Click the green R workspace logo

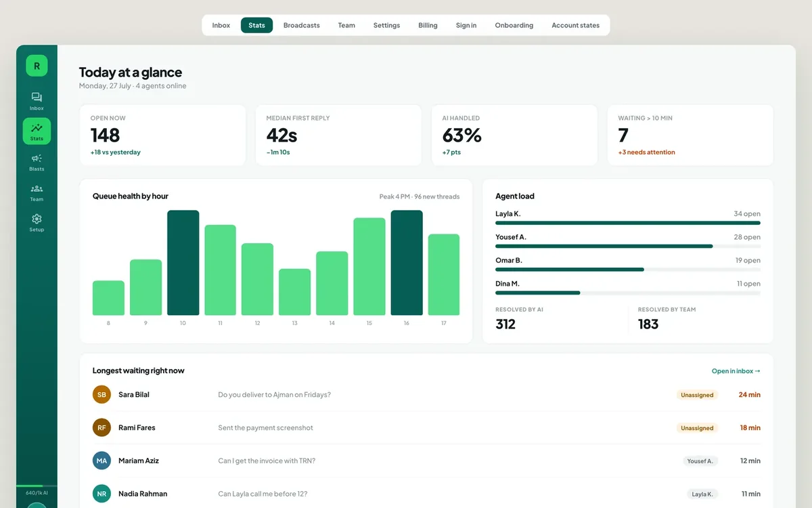click(x=37, y=66)
